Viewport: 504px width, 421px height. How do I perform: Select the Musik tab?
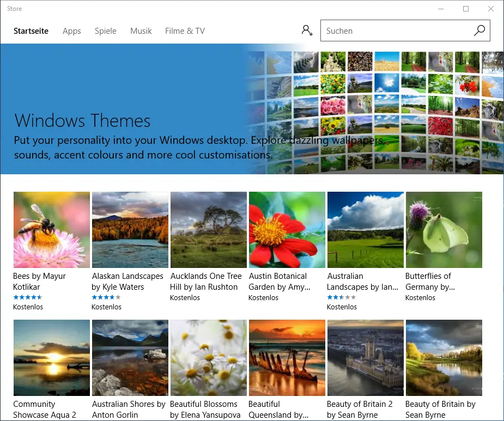click(141, 31)
